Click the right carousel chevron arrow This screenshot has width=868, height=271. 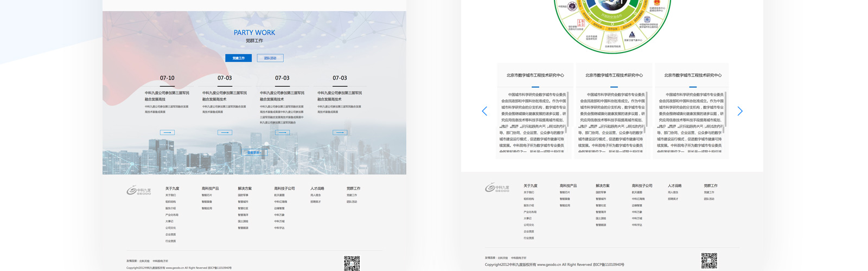pos(739,111)
